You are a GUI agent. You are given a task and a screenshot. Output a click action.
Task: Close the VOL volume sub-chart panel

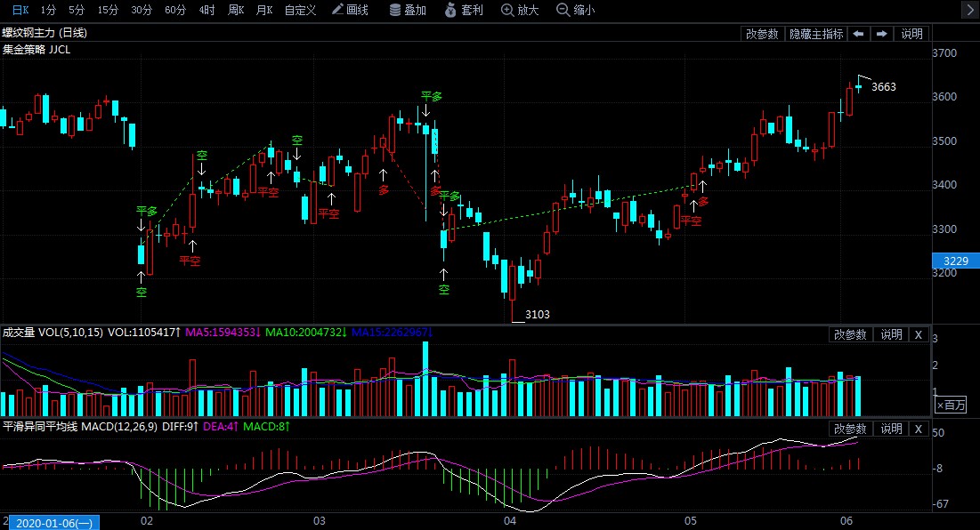(x=918, y=334)
